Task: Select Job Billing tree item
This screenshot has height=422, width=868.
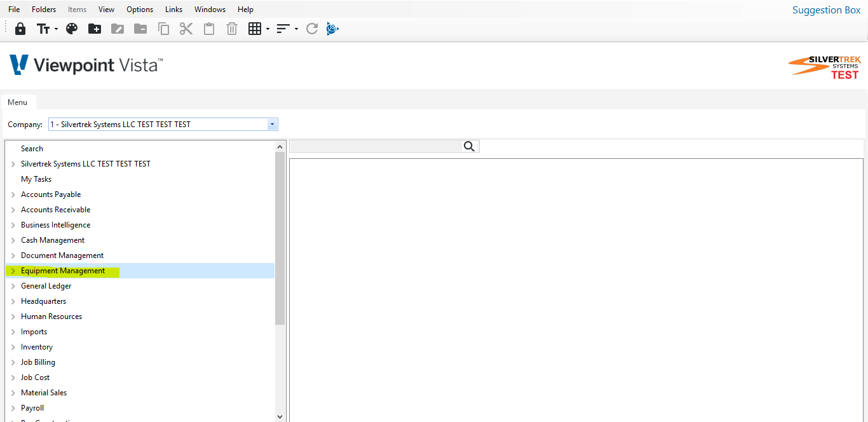Action: [38, 362]
